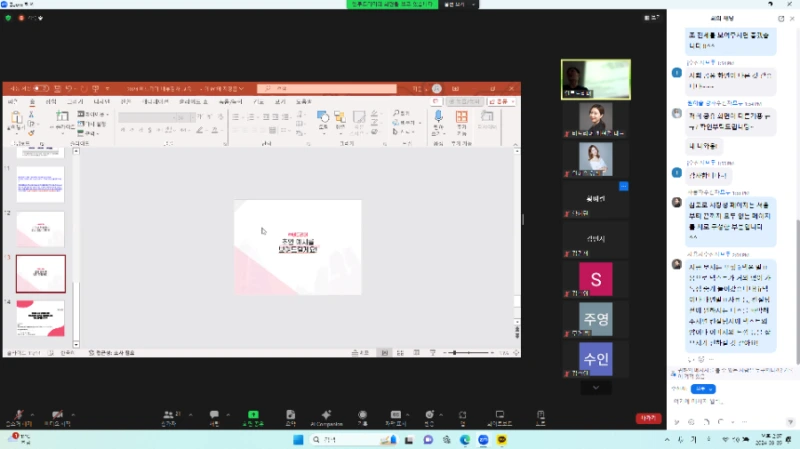Image resolution: width=800 pixels, height=449 pixels.
Task: Click slide thumbnail scrollbar in PowerPoint
Action: (x=76, y=311)
